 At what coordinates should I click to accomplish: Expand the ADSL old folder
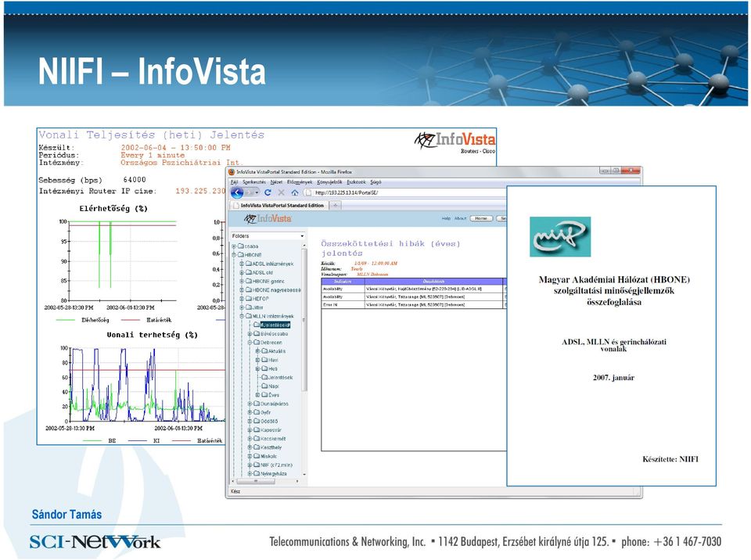point(242,273)
